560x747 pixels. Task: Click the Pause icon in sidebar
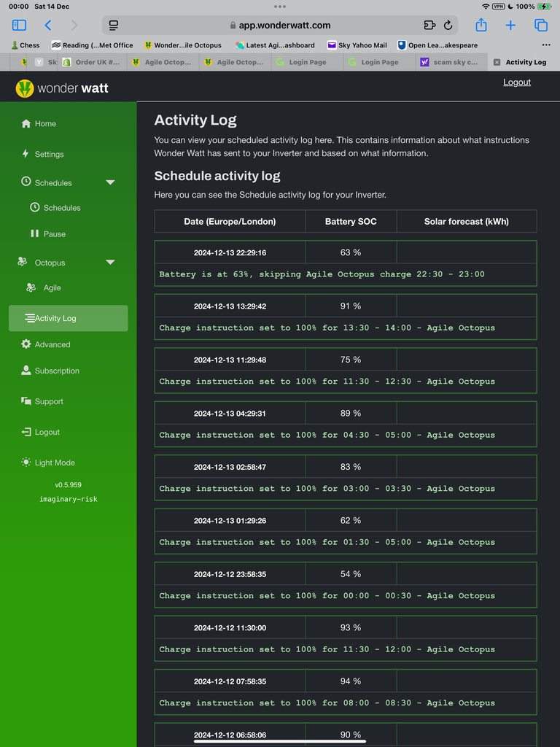(x=34, y=234)
